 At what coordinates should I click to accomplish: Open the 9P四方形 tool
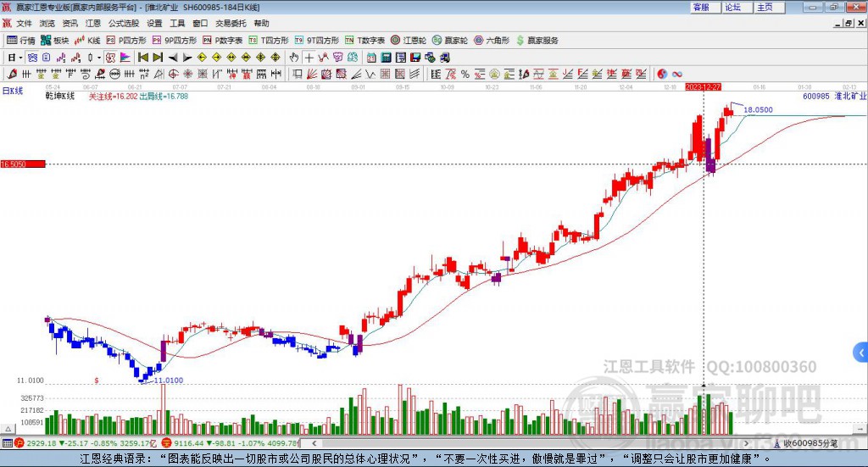pyautogui.click(x=175, y=41)
